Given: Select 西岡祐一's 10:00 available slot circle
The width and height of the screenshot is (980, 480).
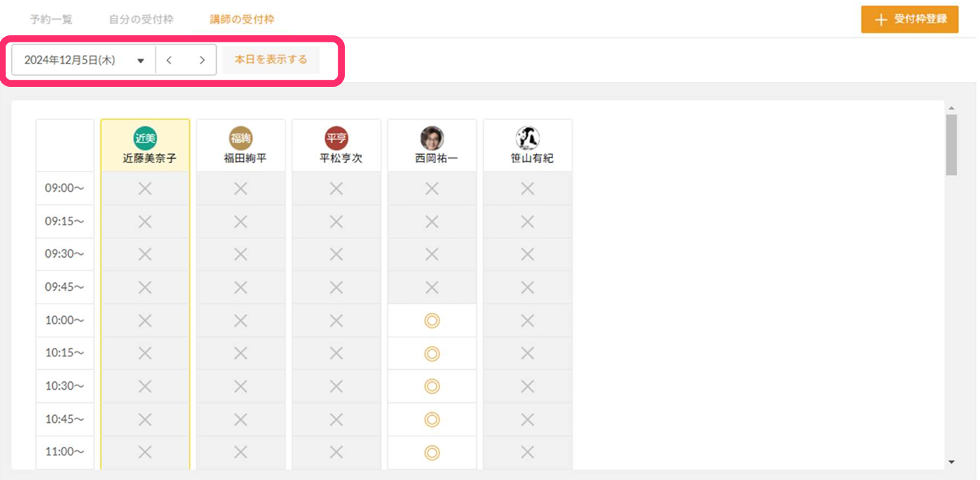Looking at the screenshot, I should [x=432, y=320].
